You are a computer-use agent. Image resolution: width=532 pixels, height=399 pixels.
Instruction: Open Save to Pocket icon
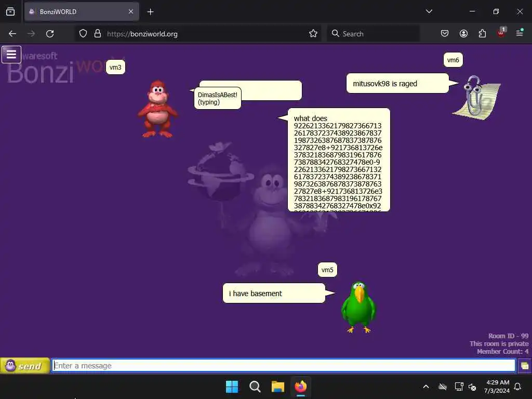coord(445,34)
